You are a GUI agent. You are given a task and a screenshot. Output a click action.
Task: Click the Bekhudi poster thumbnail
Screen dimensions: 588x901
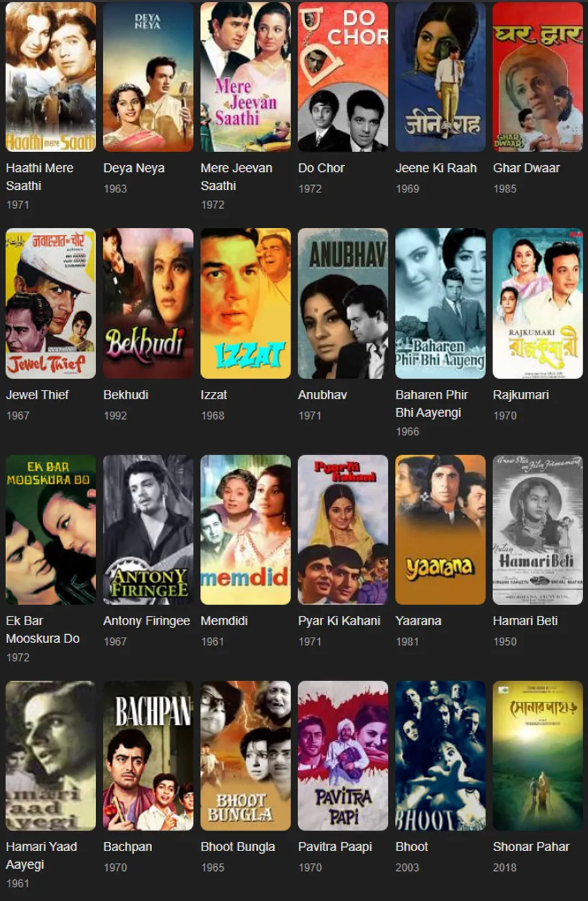point(148,303)
